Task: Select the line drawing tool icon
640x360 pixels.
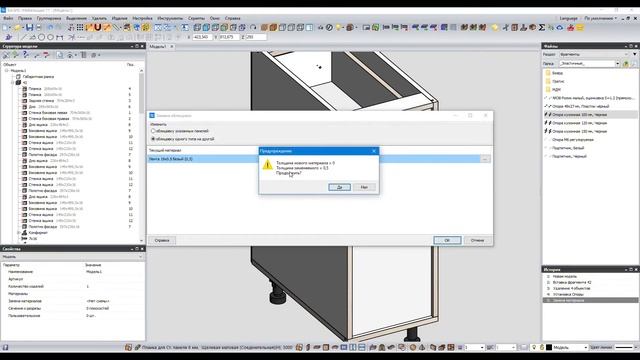Action: pos(23,37)
